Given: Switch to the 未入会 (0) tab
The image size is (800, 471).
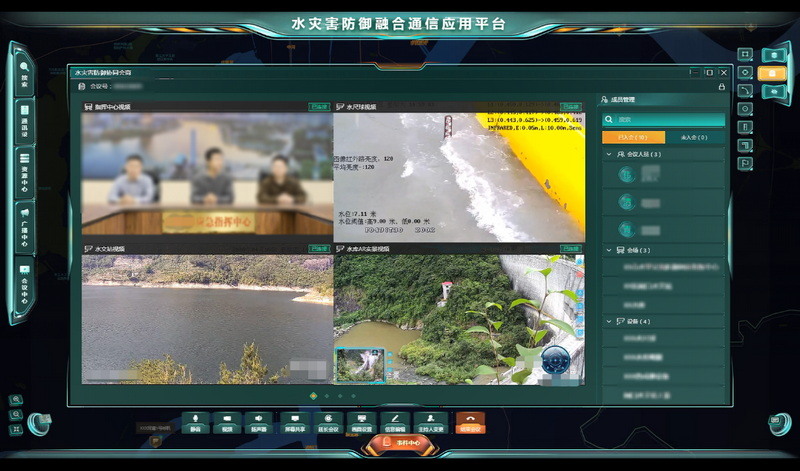Looking at the screenshot, I should (694, 137).
